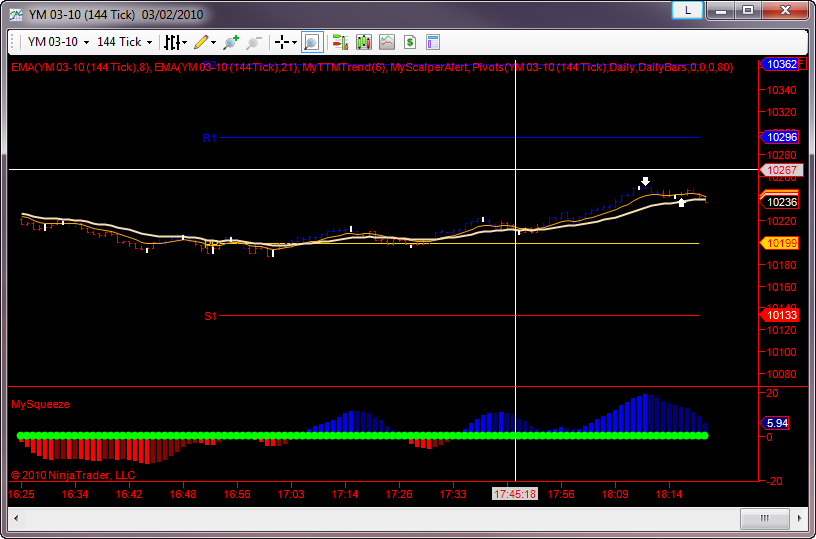
Task: Click the zoom in magnifier icon
Action: (x=231, y=42)
